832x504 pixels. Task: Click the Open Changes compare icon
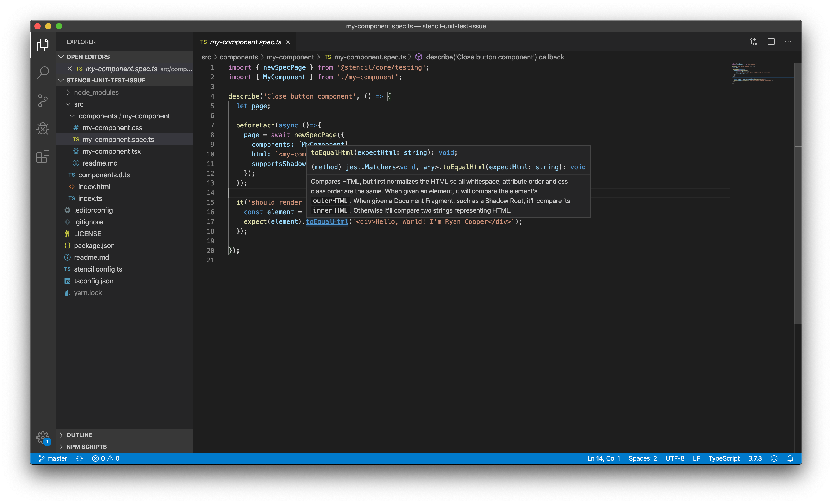(754, 42)
